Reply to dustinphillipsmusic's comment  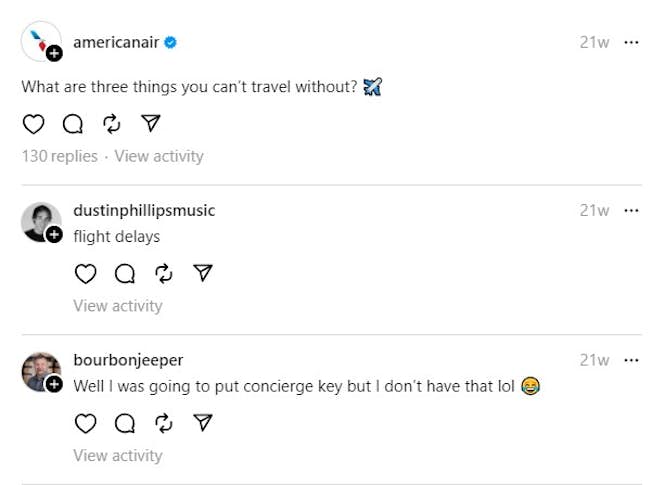[x=125, y=273]
